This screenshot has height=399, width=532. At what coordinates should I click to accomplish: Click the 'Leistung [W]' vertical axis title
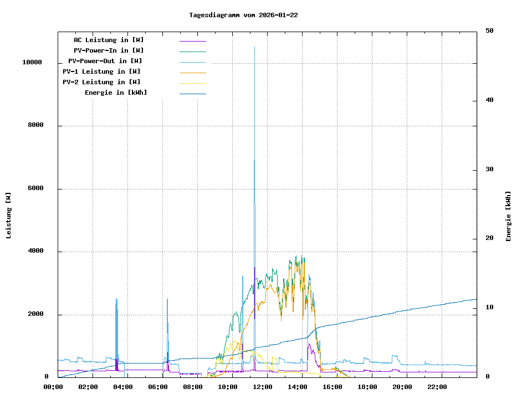[8, 216]
